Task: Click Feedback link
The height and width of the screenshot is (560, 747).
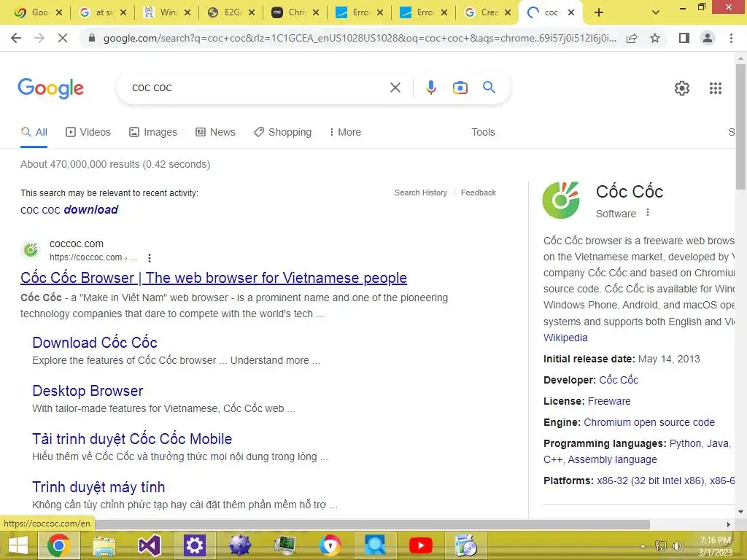Action: pyautogui.click(x=479, y=192)
